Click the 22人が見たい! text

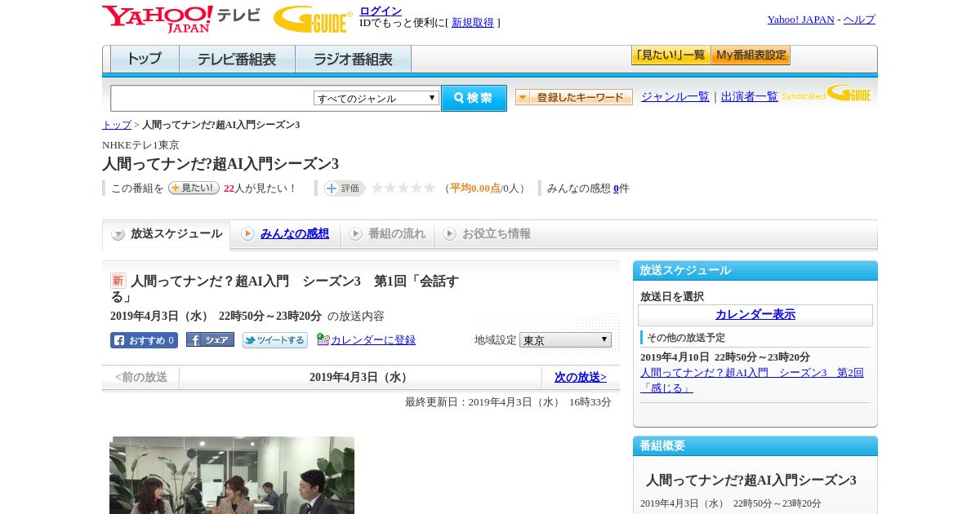pos(260,188)
